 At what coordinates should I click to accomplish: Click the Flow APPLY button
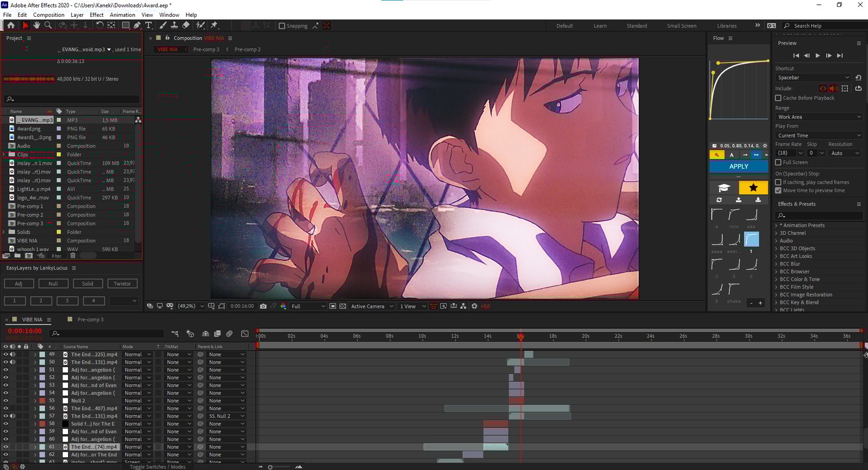coord(738,166)
